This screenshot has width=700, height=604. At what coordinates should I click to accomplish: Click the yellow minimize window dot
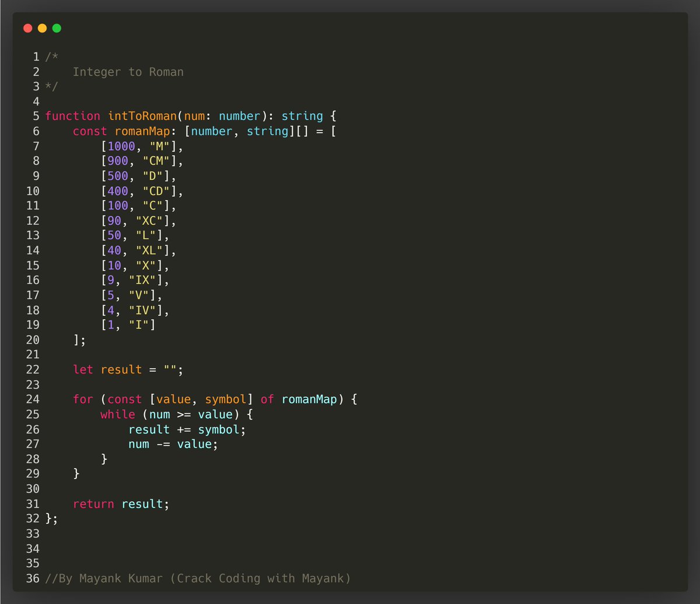point(42,28)
